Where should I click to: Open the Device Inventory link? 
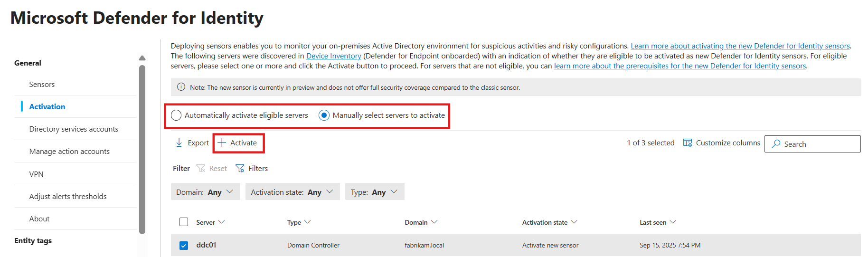point(333,56)
